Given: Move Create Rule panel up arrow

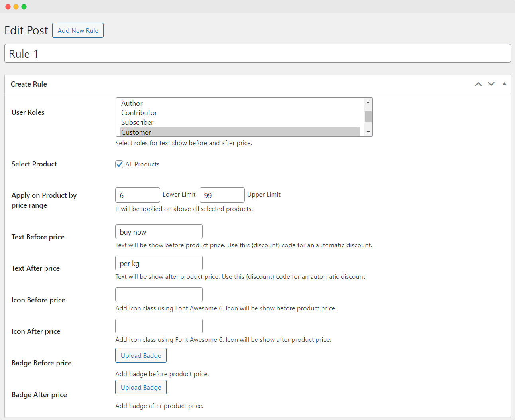Looking at the screenshot, I should tap(478, 84).
